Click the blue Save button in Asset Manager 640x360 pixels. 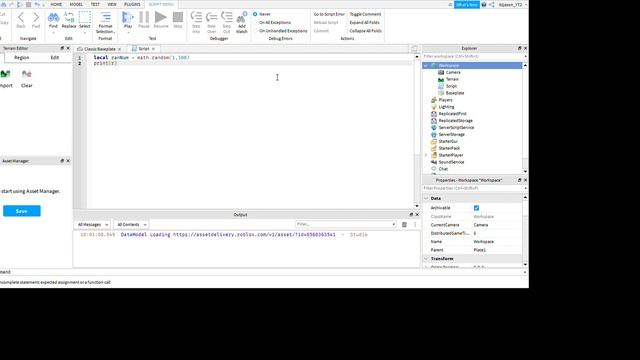pos(22,211)
